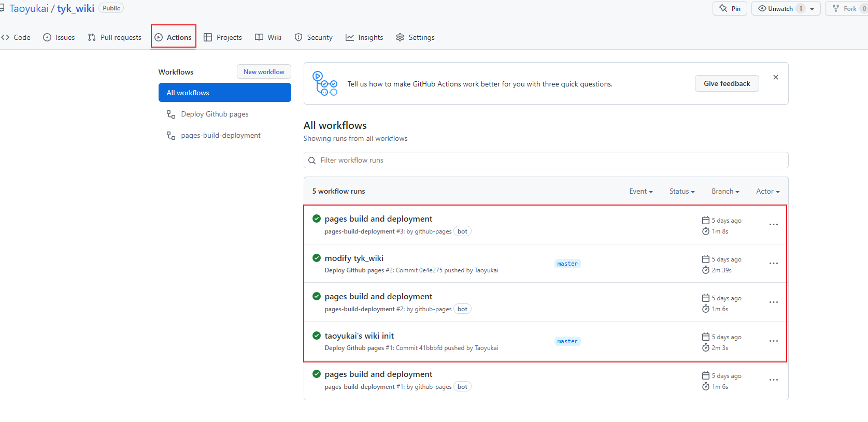Screen dimensions: 868x422
Task: Click the Deploy Github pages workflow icon
Action: (171, 114)
